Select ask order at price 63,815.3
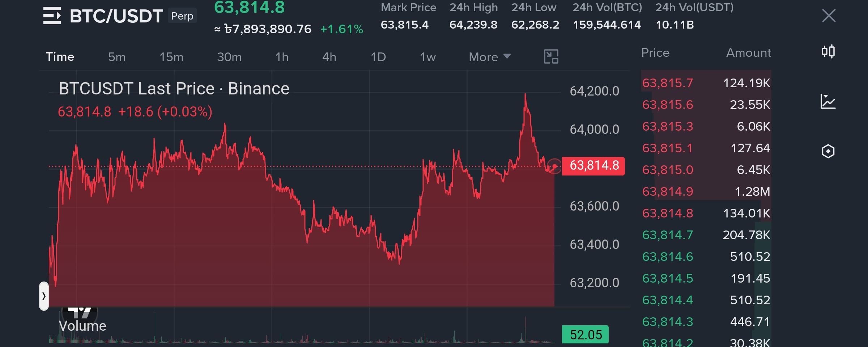 point(706,126)
